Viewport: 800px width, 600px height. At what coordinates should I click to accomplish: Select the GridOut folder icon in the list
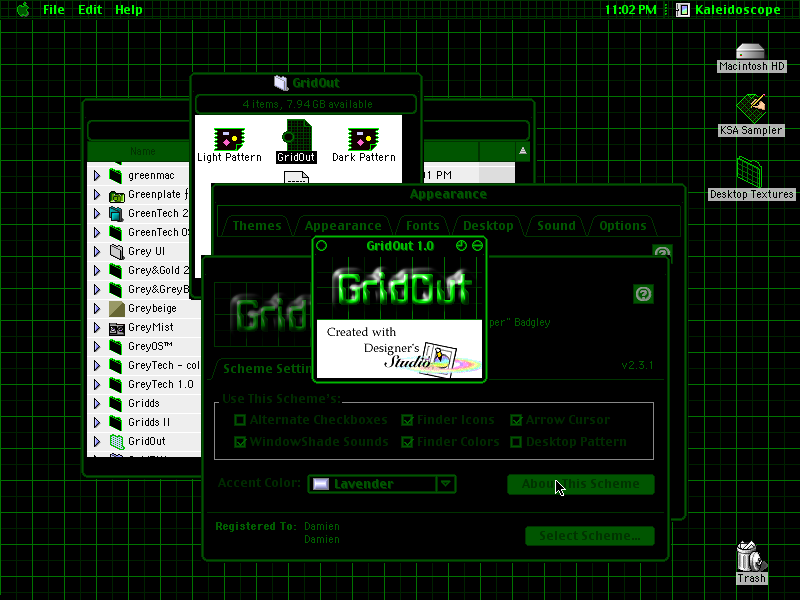(117, 441)
